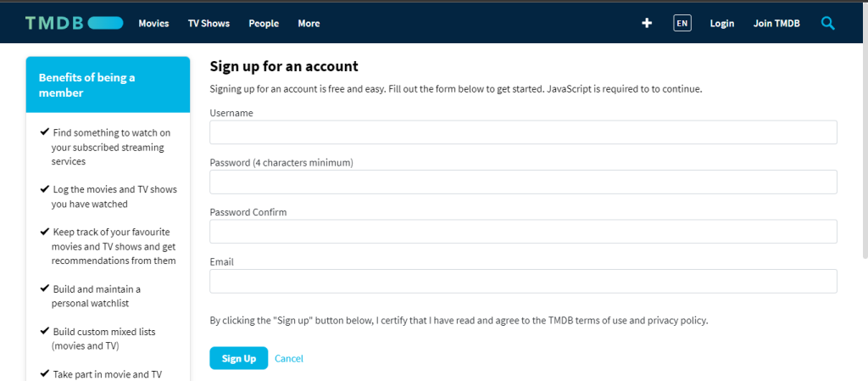This screenshot has height=381, width=868.
Task: Click checkmark next to 'Log the movies'
Action: (x=45, y=189)
